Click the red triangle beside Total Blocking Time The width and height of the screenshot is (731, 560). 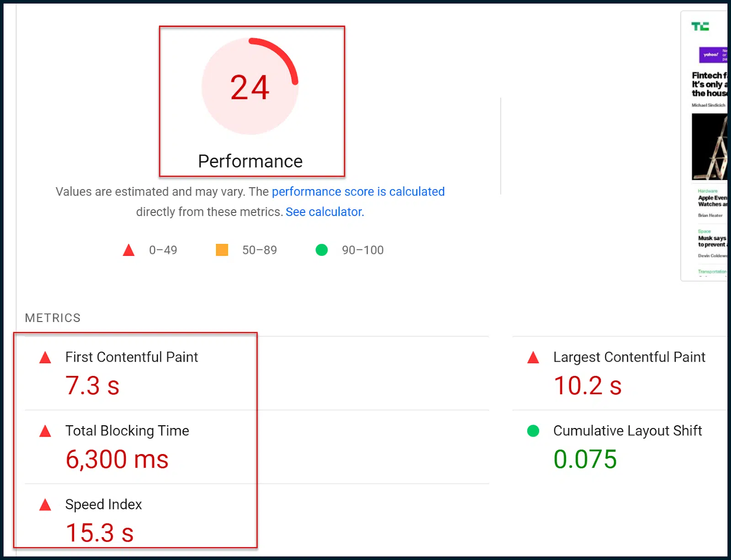(x=45, y=431)
